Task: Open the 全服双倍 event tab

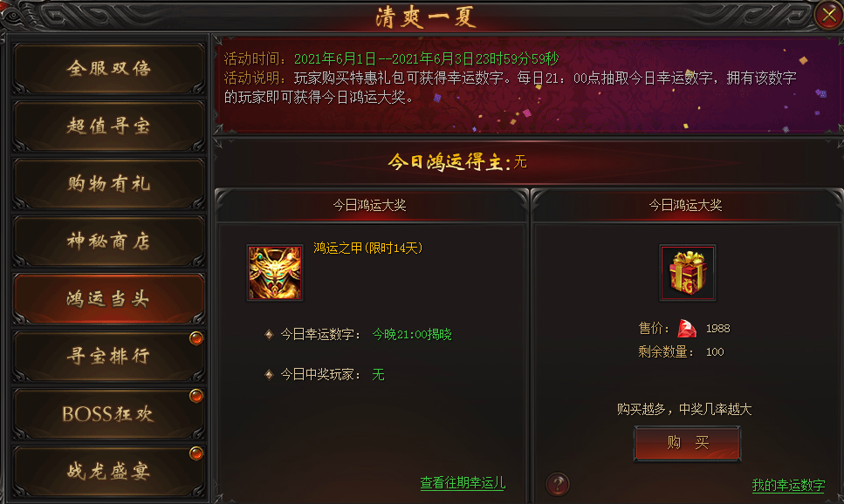Action: 109,69
